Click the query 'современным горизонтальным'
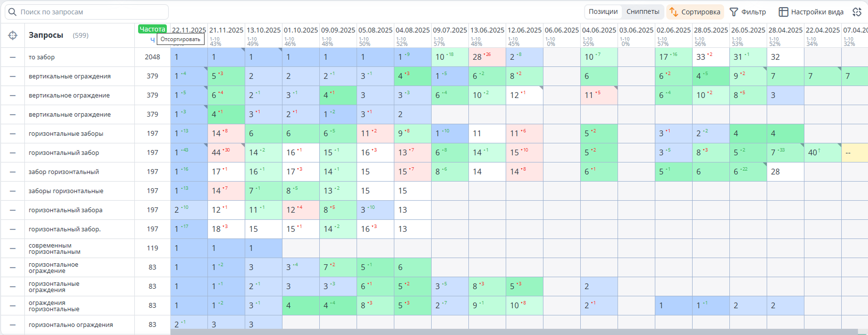Image resolution: width=868 pixels, height=335 pixels. click(x=54, y=249)
